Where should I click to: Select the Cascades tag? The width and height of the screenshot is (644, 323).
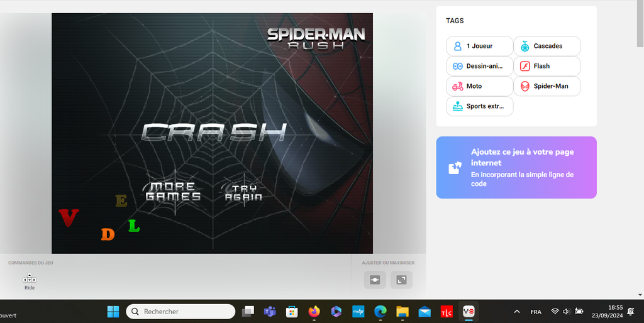[547, 46]
